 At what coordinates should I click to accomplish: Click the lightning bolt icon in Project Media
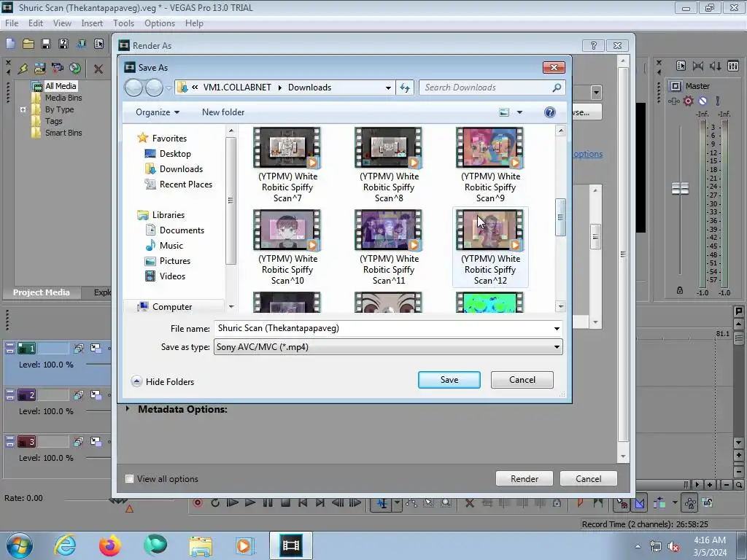coord(23,69)
